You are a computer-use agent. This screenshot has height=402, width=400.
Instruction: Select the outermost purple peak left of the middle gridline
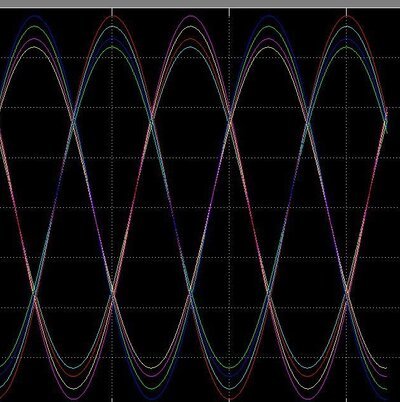(191, 16)
